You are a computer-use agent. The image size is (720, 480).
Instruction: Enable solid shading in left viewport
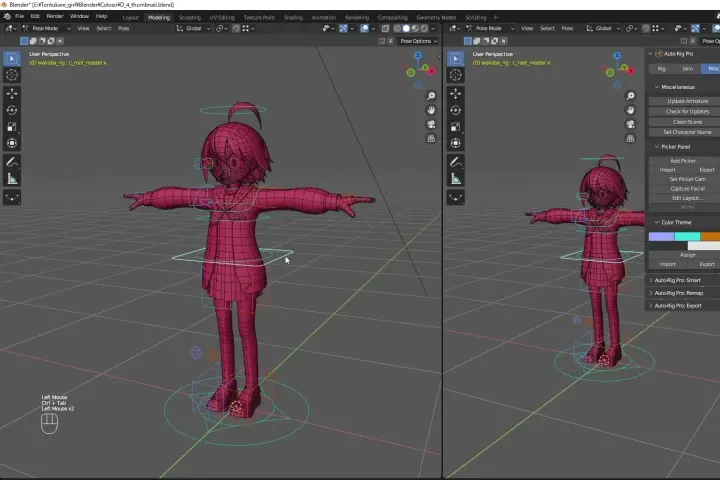pos(406,28)
